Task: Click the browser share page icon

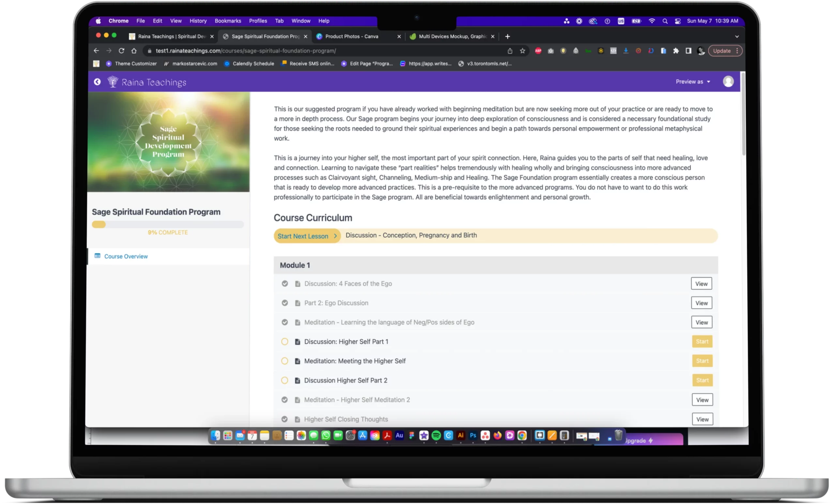Action: [x=510, y=51]
